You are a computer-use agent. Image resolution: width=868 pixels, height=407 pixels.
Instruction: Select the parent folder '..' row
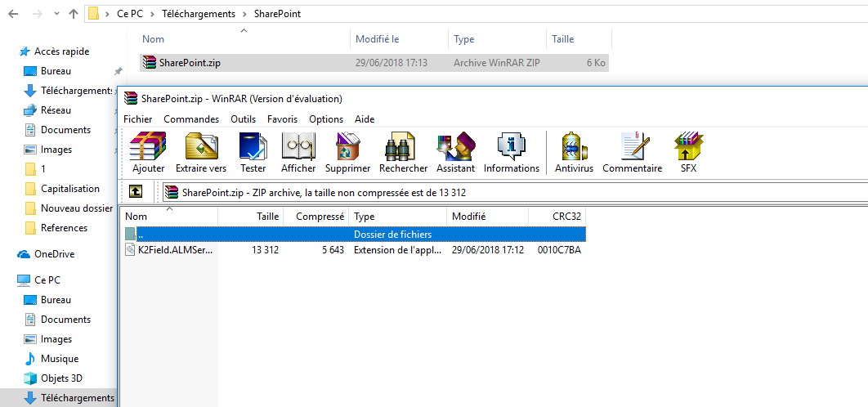click(x=353, y=235)
